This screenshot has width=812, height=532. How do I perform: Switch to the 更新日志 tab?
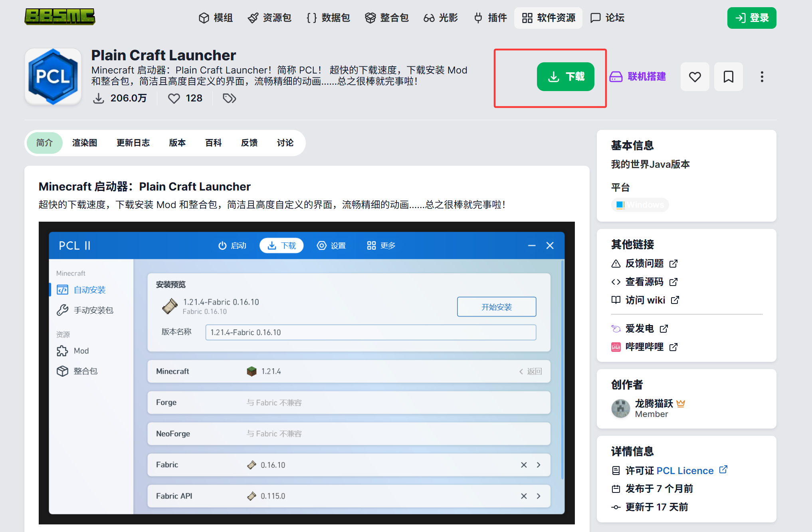pyautogui.click(x=133, y=143)
